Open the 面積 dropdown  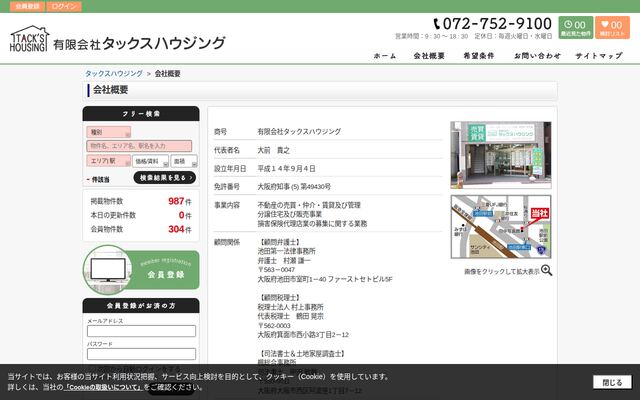(184, 161)
